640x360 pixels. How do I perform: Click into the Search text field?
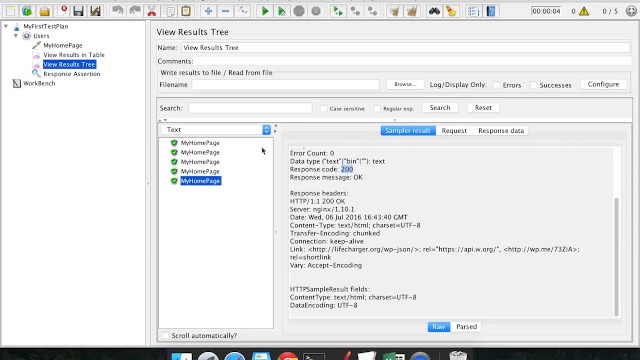click(250, 108)
